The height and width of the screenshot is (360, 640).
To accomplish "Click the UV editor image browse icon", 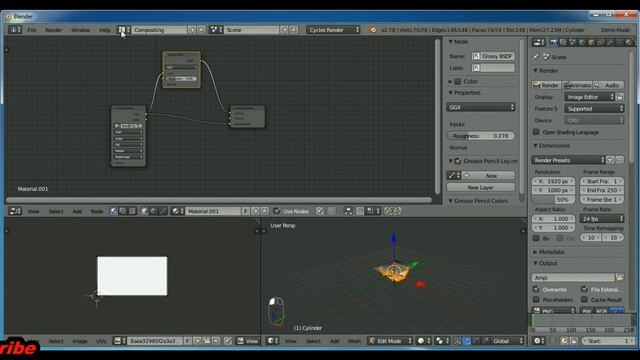I will coord(120,341).
